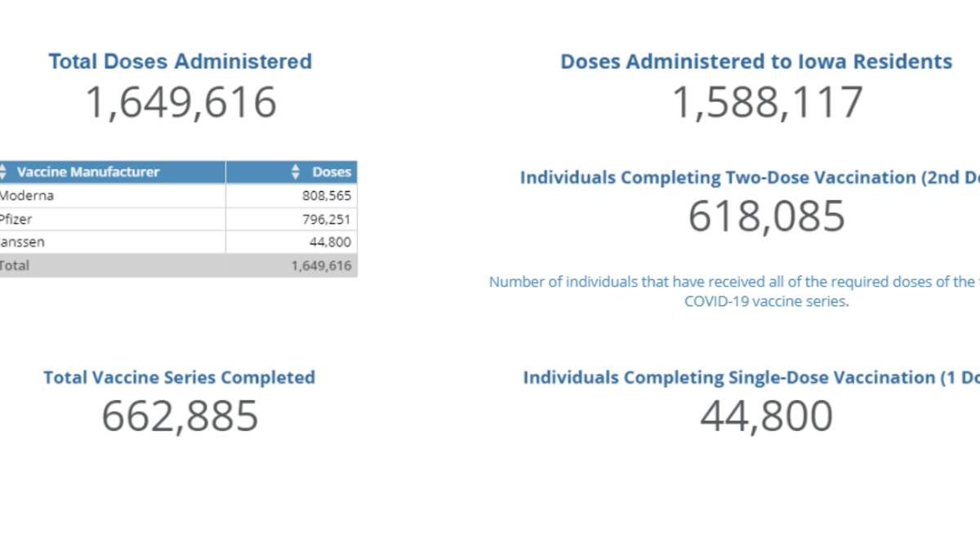
Task: Click the Doses column header text
Action: pyautogui.click(x=332, y=172)
